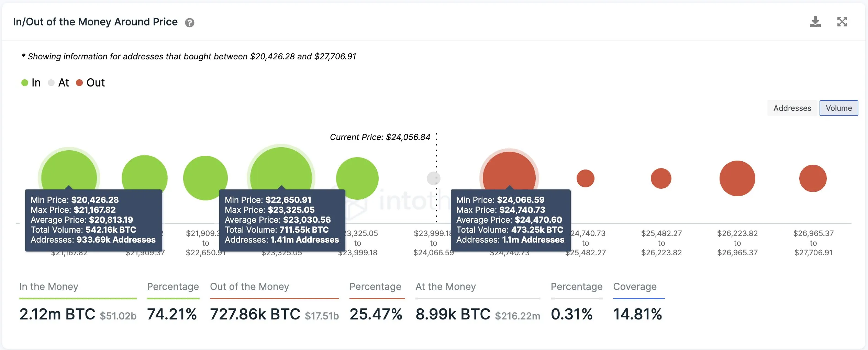
Task: Click the 'Out of the Money' 727.86k BTC figure
Action: 254,313
